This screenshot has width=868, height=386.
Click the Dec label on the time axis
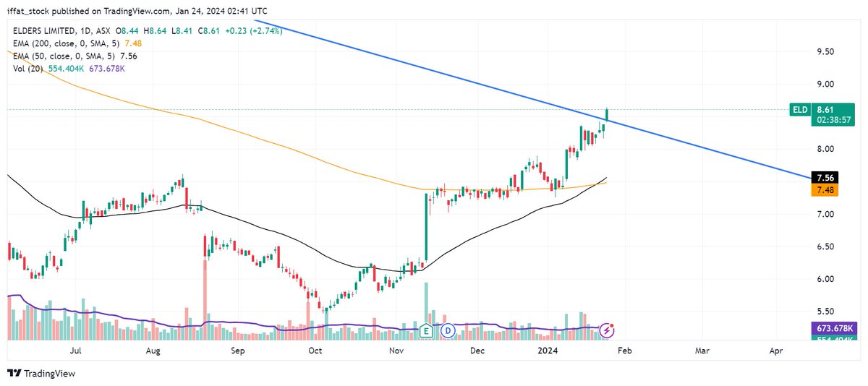[477, 351]
